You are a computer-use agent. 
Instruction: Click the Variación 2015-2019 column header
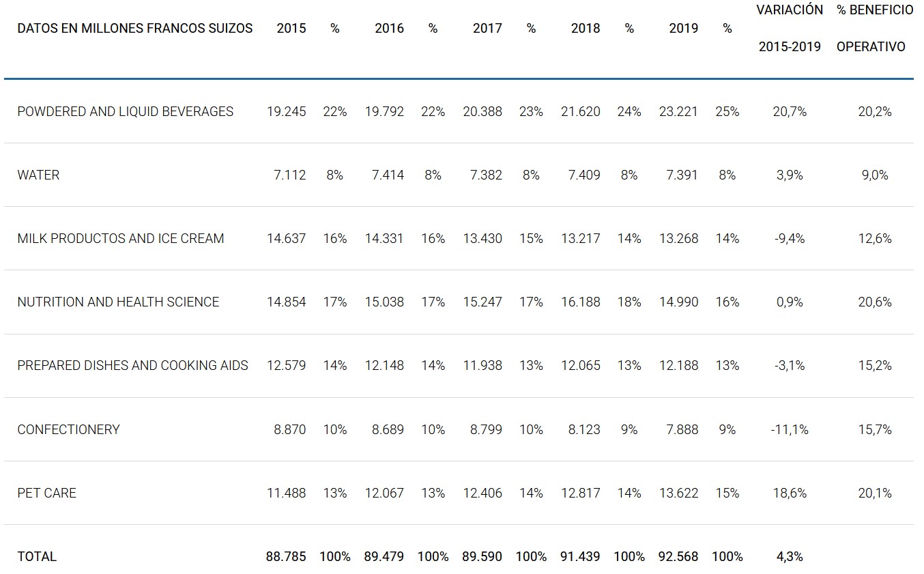click(790, 29)
